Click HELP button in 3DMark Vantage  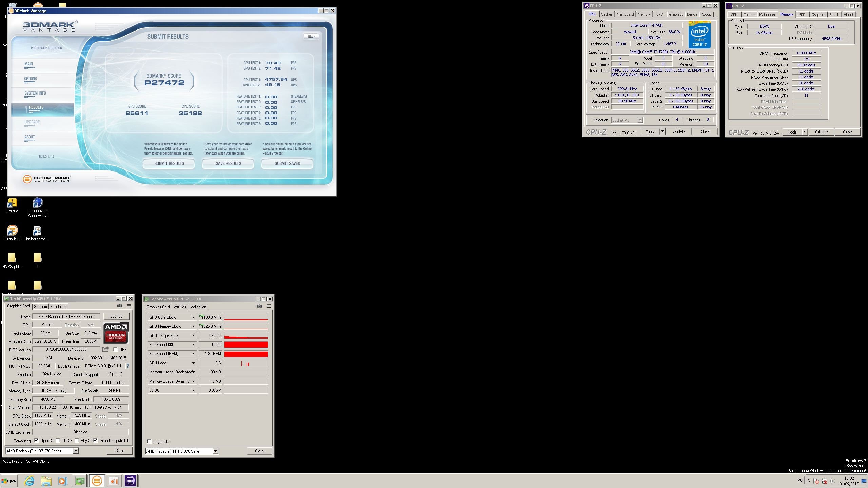tap(311, 36)
